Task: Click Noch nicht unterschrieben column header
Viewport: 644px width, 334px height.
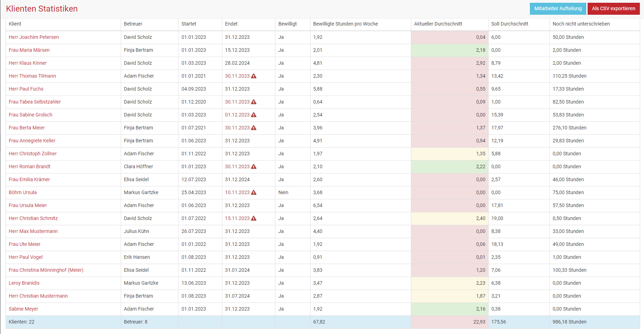Action: click(581, 24)
